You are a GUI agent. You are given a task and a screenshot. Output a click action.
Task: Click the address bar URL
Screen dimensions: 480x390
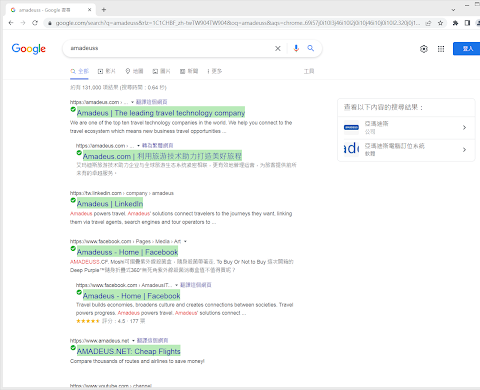(238, 23)
